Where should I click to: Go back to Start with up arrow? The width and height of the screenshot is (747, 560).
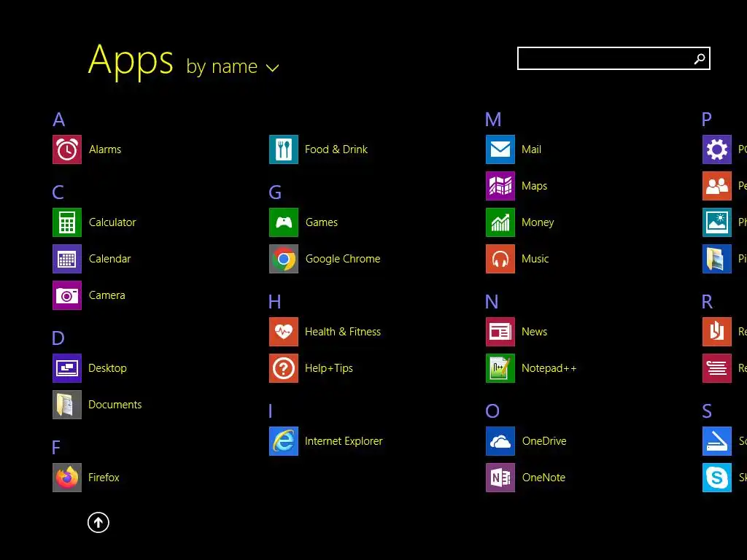tap(98, 522)
